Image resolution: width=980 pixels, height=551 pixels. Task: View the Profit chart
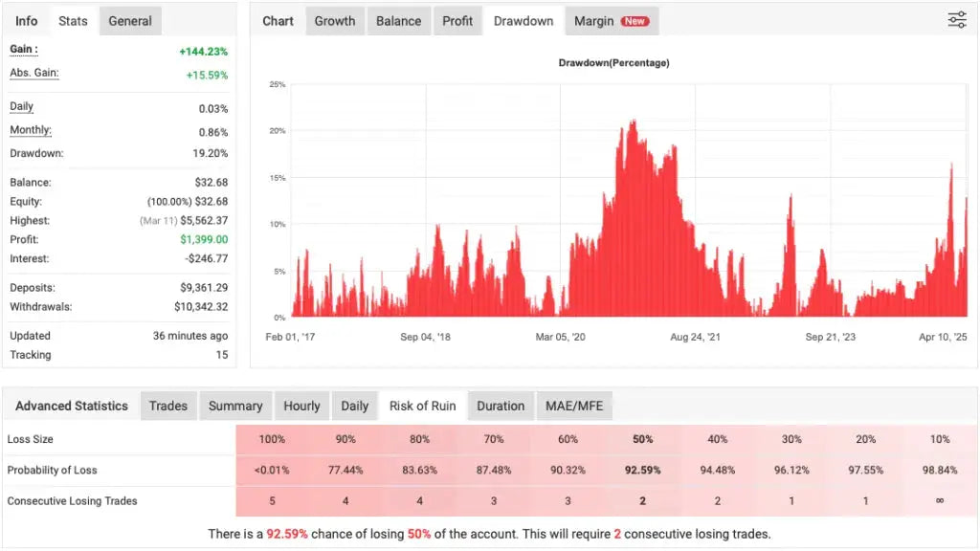(x=457, y=20)
